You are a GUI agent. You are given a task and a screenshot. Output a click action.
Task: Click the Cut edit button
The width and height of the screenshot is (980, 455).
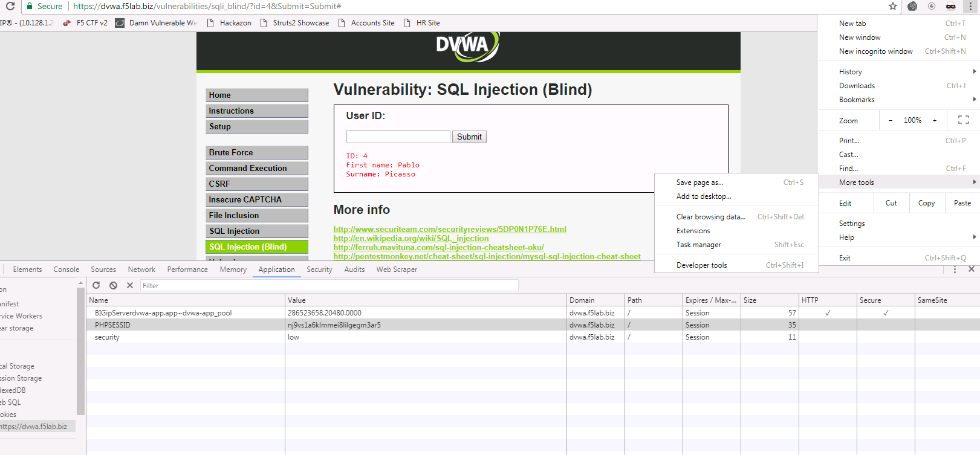[x=891, y=203]
